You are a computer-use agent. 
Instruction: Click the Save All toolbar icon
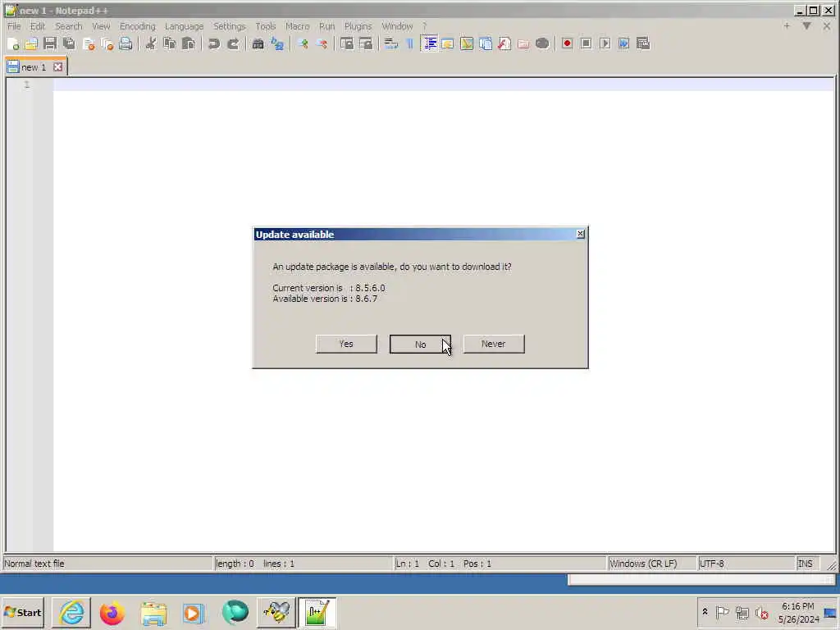69,44
